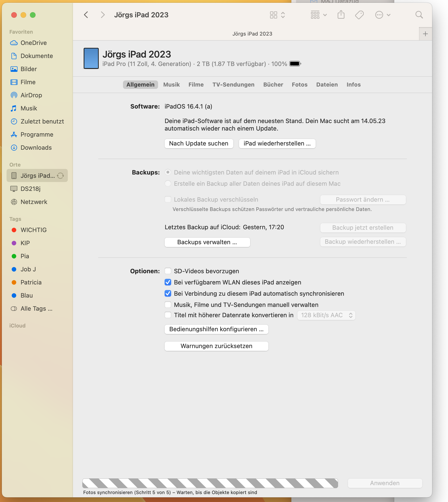Enable Titel mit höherer Datenrate konvertieren

tap(168, 315)
